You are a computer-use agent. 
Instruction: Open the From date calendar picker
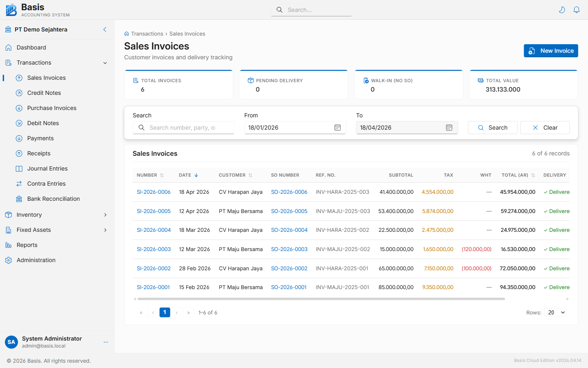pos(337,127)
